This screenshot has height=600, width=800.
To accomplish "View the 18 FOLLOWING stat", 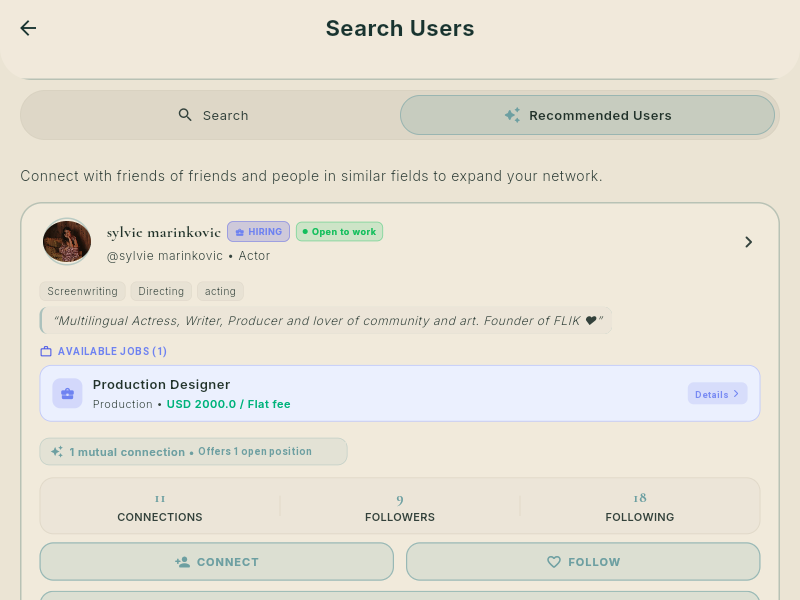I will (640, 507).
